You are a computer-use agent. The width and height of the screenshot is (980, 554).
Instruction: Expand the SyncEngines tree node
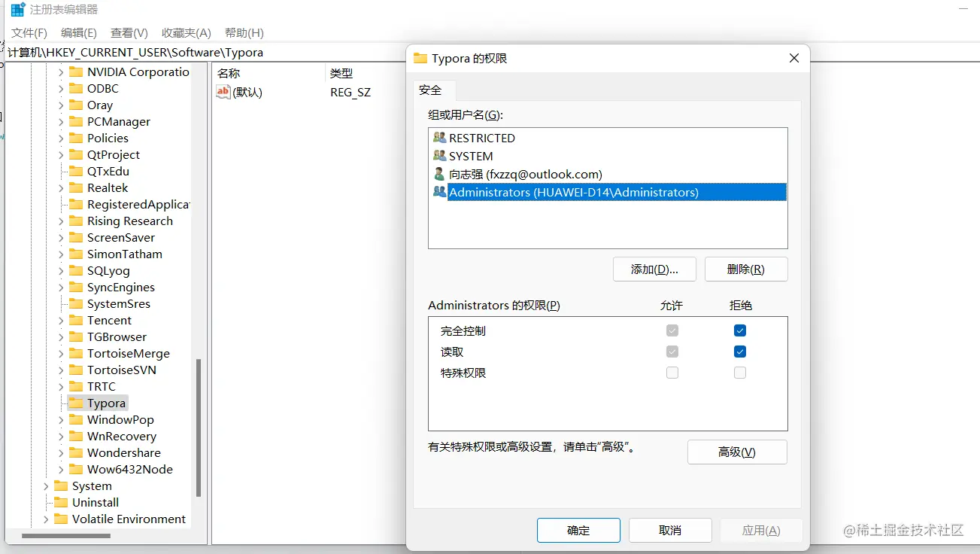(61, 287)
